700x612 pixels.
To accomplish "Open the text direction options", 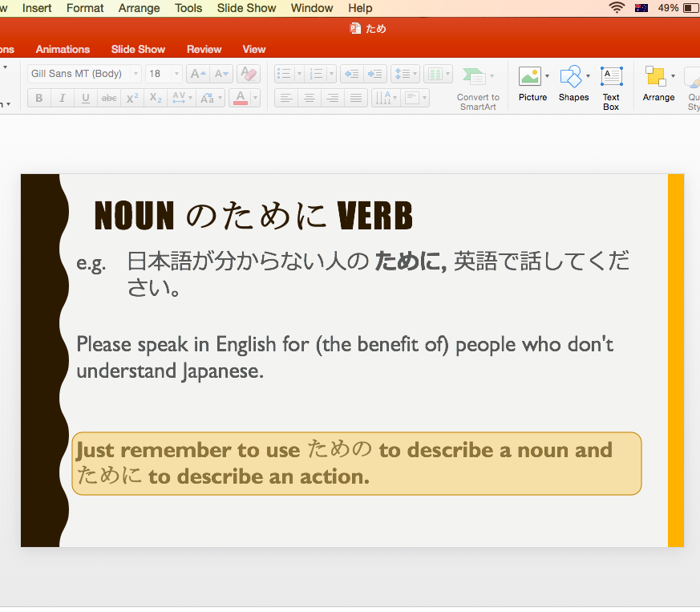I will coord(386,98).
